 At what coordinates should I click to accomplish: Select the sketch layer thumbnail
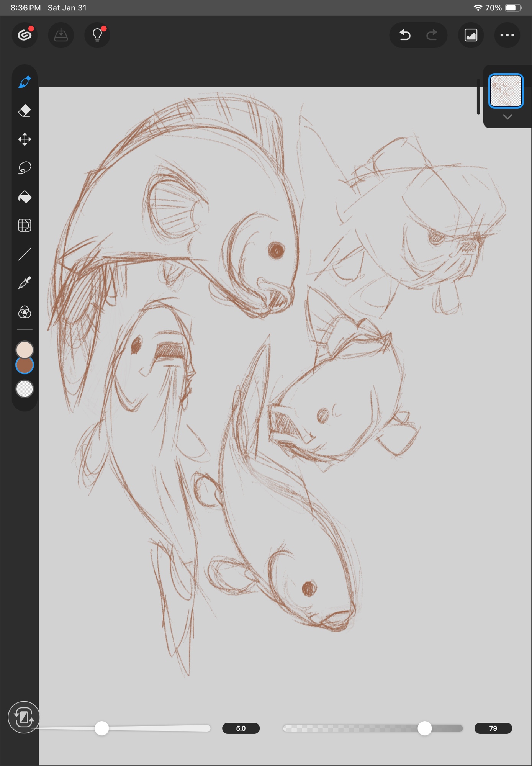pos(506,91)
